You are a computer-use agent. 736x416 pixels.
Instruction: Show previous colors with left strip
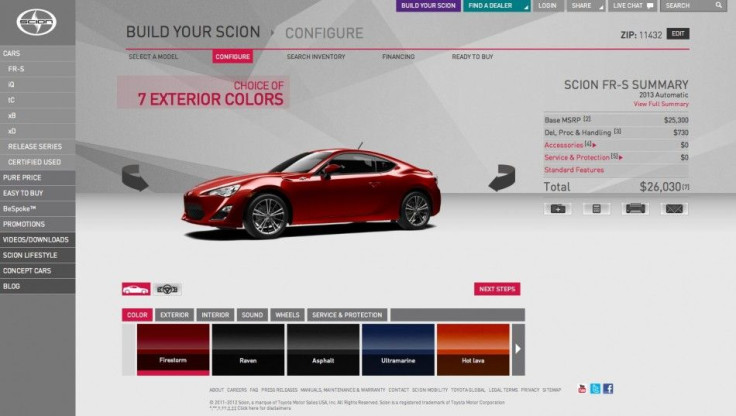(129, 349)
